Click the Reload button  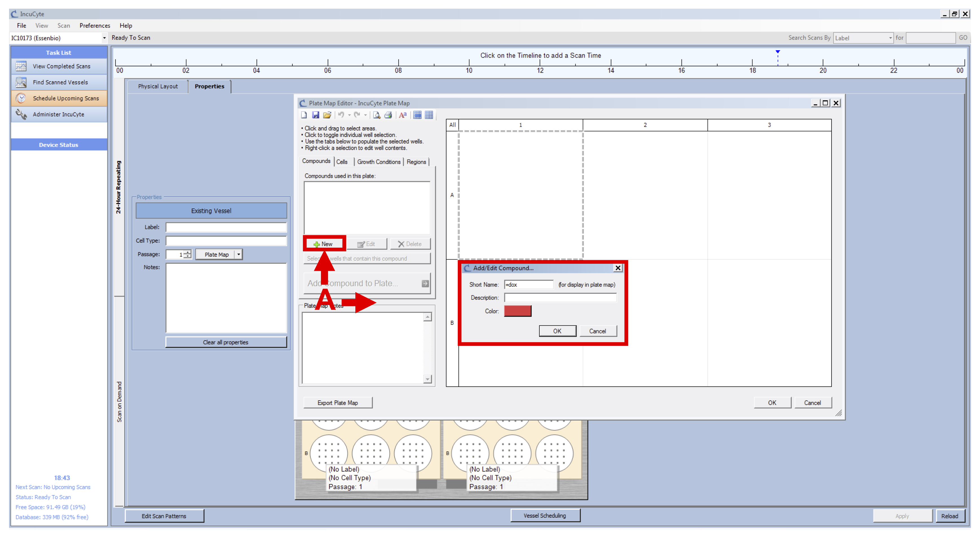click(950, 516)
